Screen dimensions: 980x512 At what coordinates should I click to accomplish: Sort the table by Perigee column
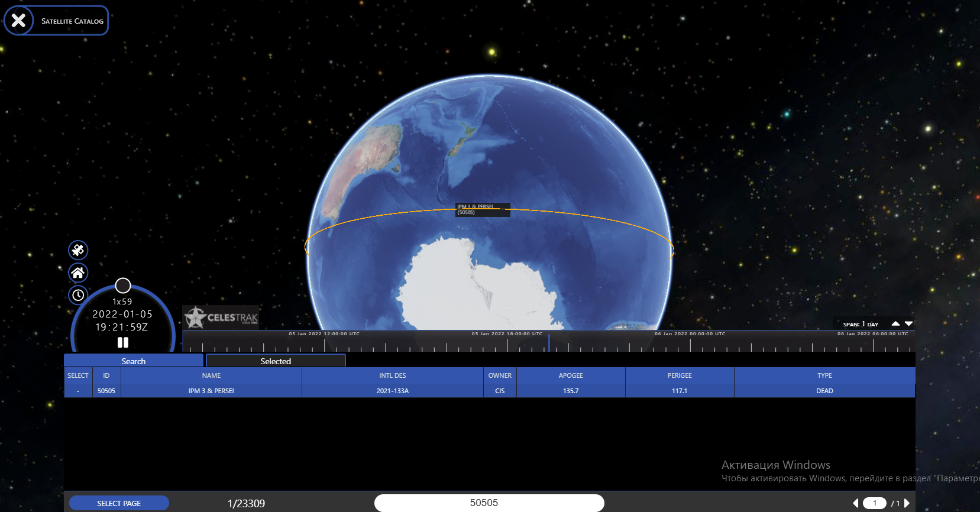pyautogui.click(x=680, y=375)
